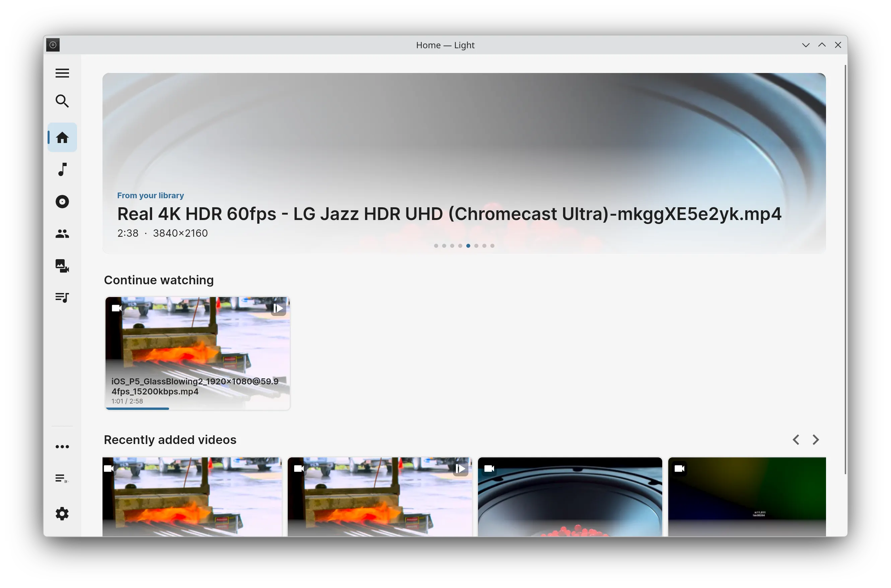
Task: Select the first carousel dot
Action: (436, 246)
